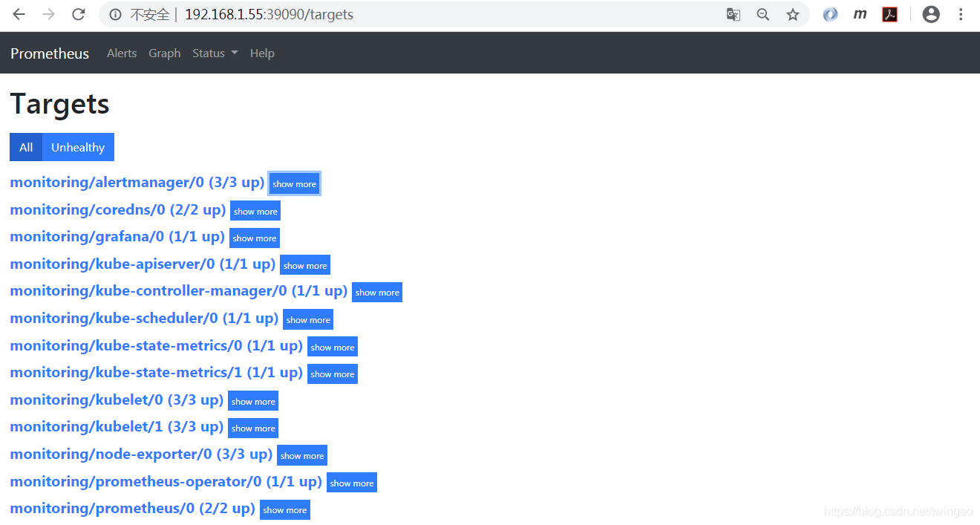Click monitoring/alertmanager/0 (3/3 up) link

(137, 182)
